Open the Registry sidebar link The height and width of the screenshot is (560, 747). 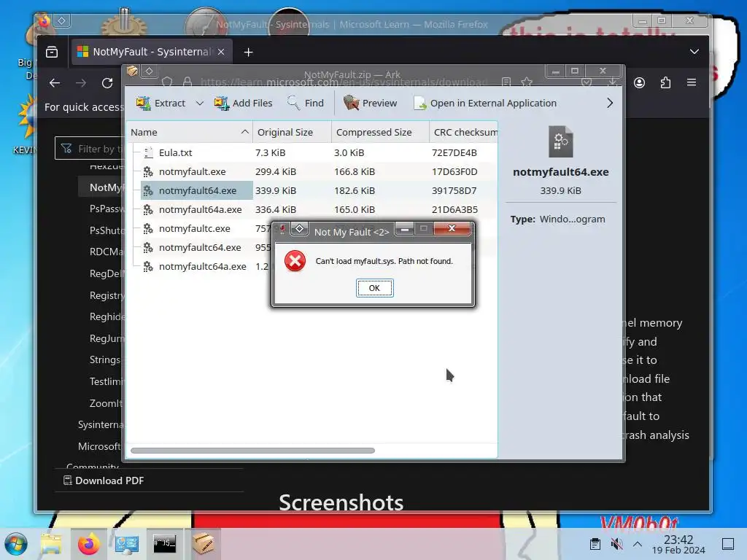pyautogui.click(x=107, y=295)
